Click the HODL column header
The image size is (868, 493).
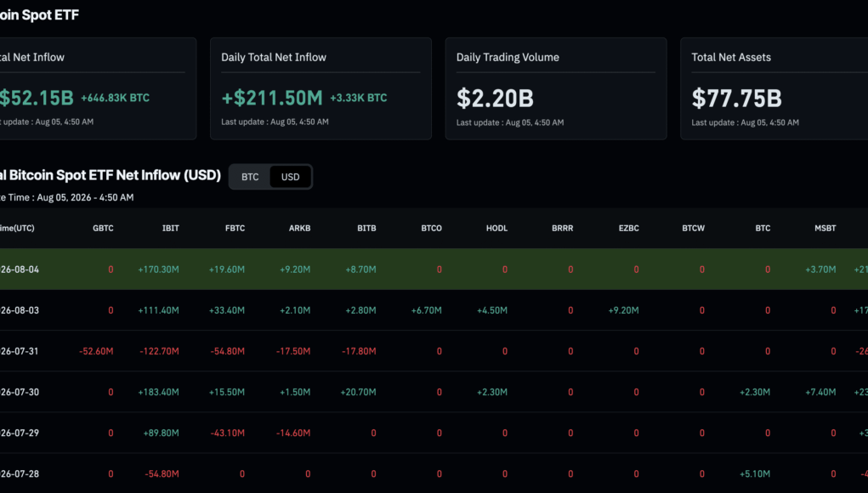496,228
